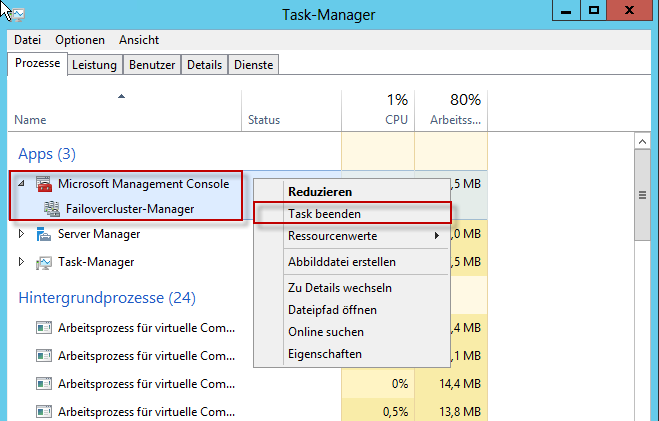This screenshot has height=421, width=659.
Task: Click the Microsoft Management Console app icon
Action: click(43, 184)
